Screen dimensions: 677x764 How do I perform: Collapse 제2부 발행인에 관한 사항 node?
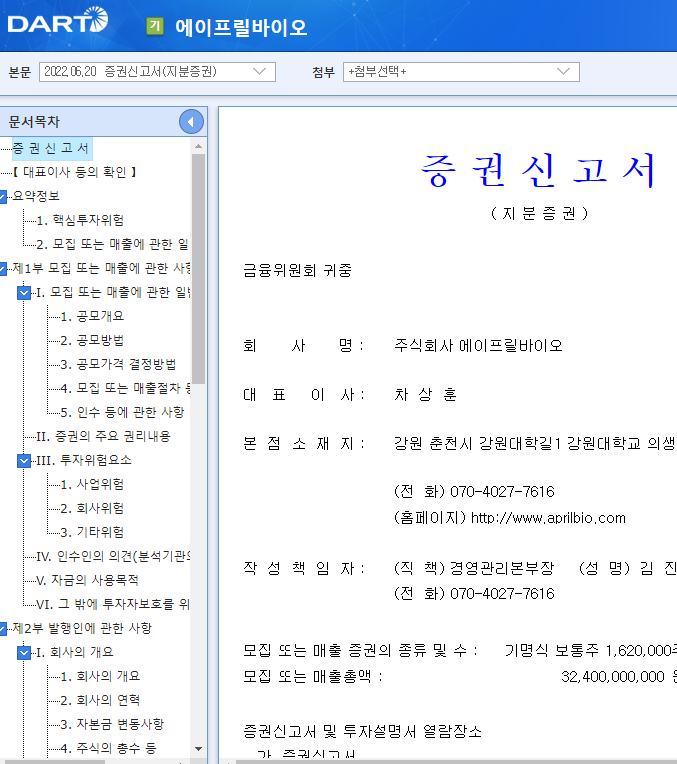point(2,629)
